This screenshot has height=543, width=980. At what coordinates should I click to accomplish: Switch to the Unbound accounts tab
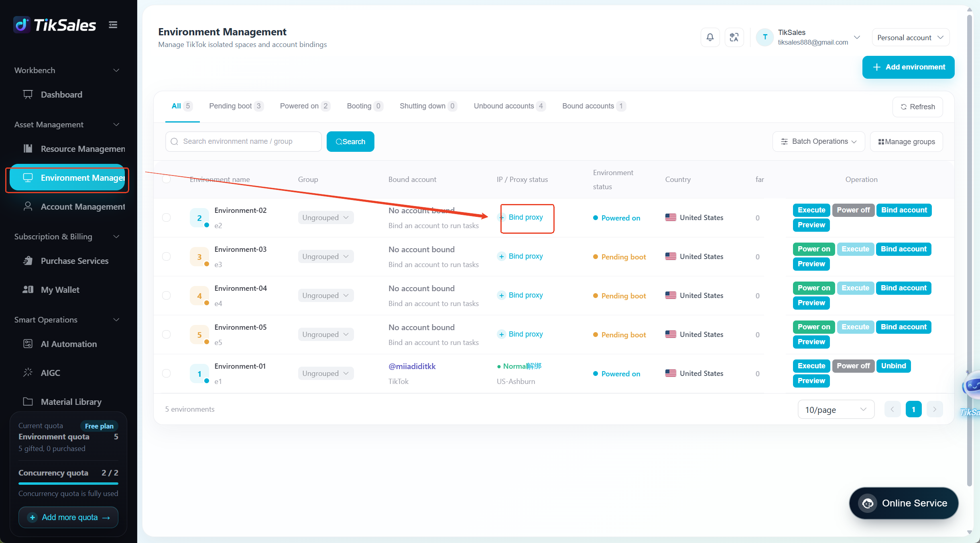[510, 106]
